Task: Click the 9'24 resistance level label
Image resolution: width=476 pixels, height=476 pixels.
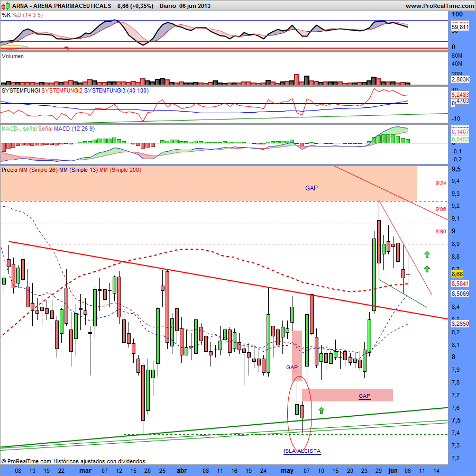Action: 441,184
